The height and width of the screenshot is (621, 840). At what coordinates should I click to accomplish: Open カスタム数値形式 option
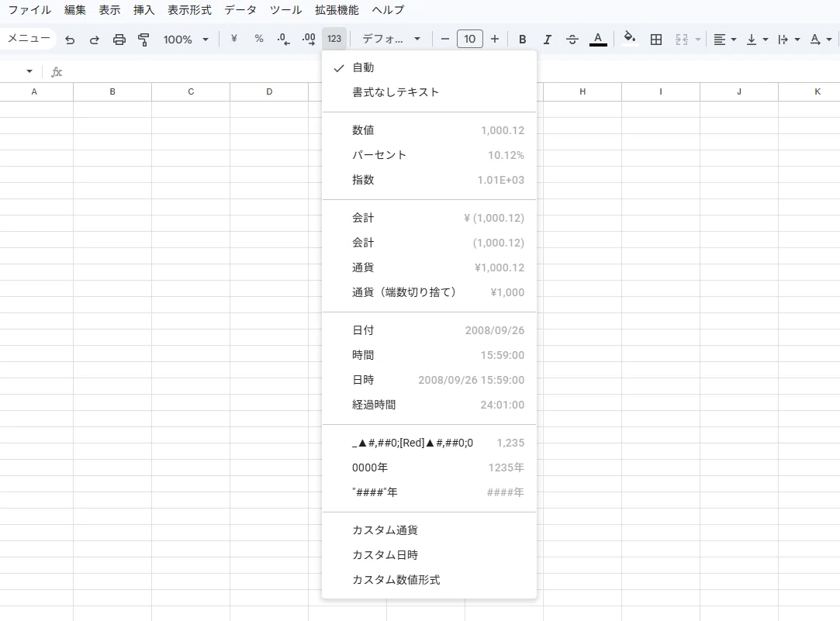pyautogui.click(x=429, y=580)
